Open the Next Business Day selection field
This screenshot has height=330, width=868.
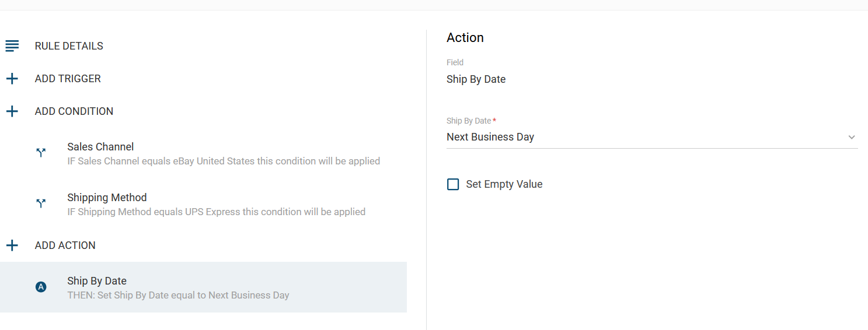pyautogui.click(x=652, y=137)
